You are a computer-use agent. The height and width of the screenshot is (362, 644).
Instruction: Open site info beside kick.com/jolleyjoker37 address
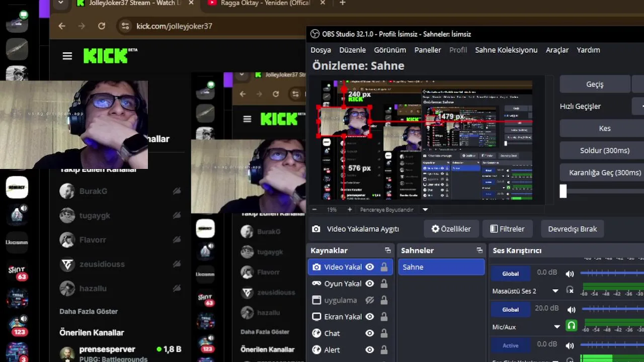(126, 26)
